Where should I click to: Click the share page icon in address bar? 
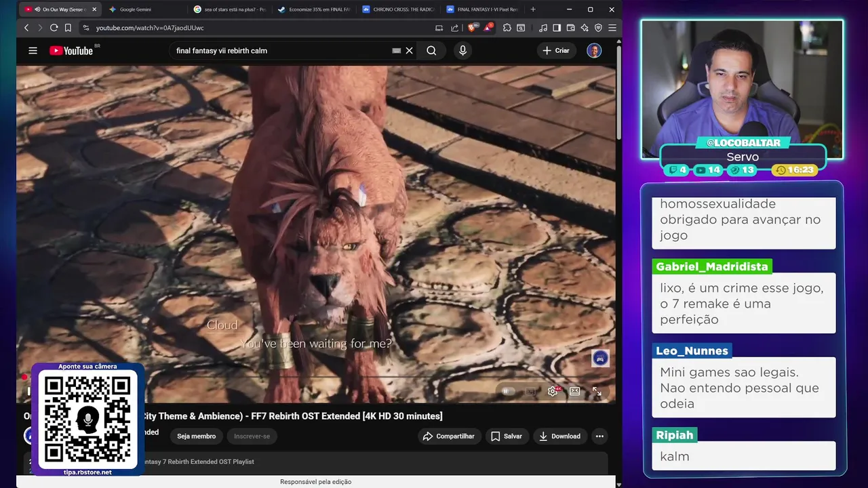coord(454,28)
